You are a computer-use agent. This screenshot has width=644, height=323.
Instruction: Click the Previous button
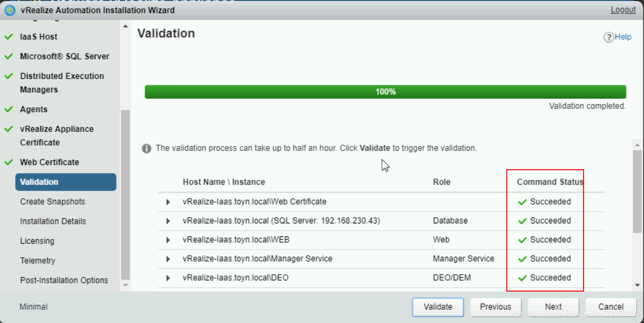[496, 307]
